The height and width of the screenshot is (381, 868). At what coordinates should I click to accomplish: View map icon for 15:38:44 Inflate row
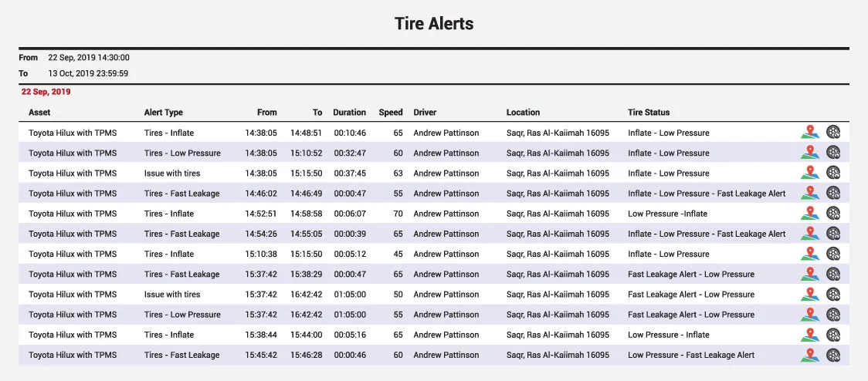pos(809,335)
